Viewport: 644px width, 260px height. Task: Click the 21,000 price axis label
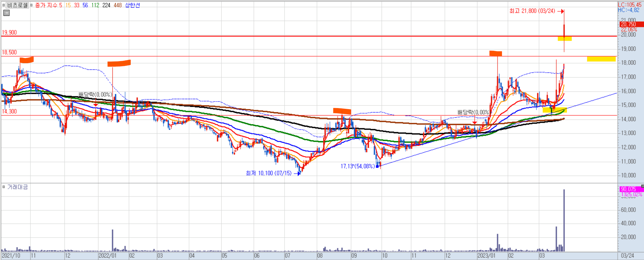[628, 20]
